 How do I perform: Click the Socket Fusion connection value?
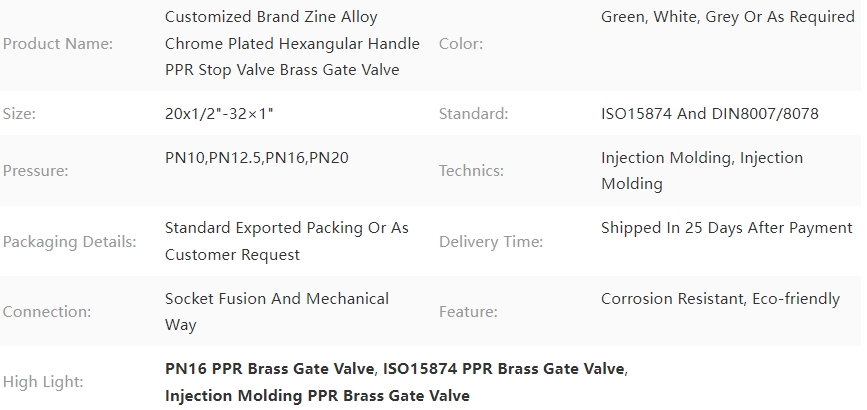tap(276, 312)
